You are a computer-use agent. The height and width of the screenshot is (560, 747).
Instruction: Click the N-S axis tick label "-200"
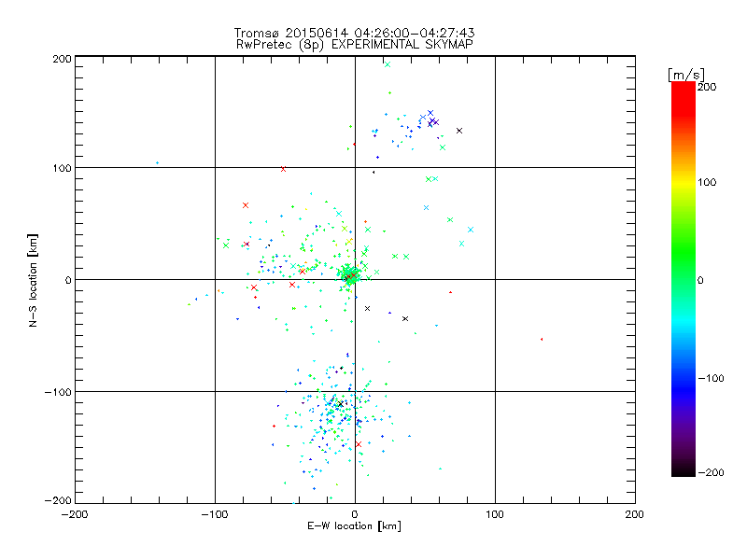click(x=58, y=500)
